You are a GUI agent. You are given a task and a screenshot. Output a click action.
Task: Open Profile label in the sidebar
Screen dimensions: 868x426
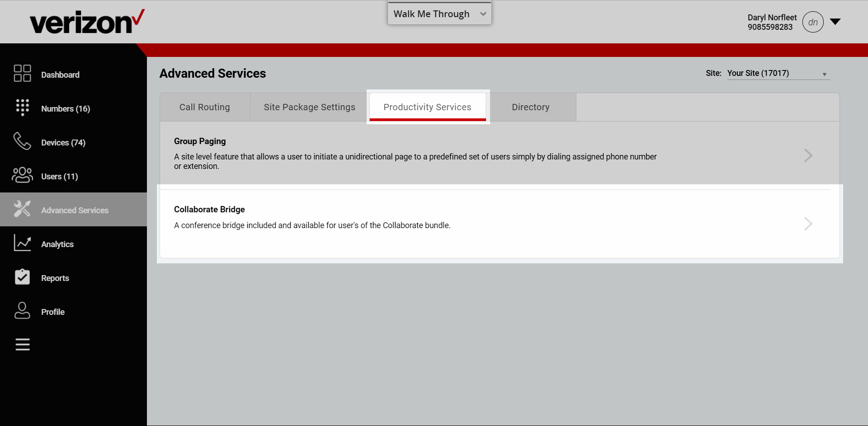[53, 312]
